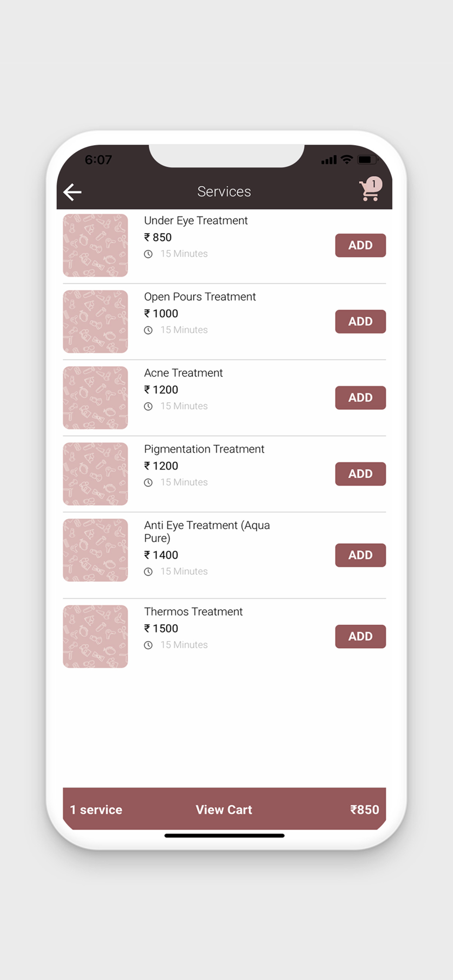453x980 pixels.
Task: Open Pigmentation Treatment thumbnail image
Action: tap(95, 474)
